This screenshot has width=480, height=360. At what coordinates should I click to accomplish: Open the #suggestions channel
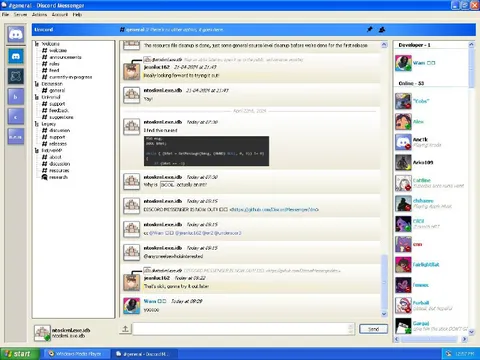58,117
